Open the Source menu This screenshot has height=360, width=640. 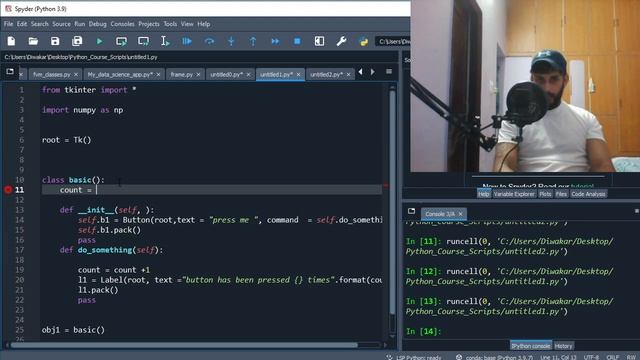tap(62, 24)
